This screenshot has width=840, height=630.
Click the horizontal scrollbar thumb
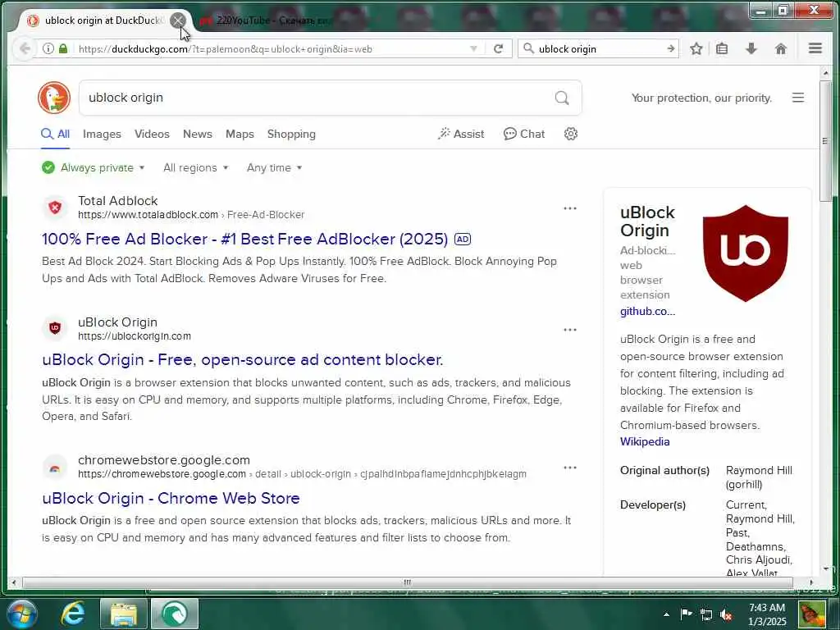tap(408, 582)
